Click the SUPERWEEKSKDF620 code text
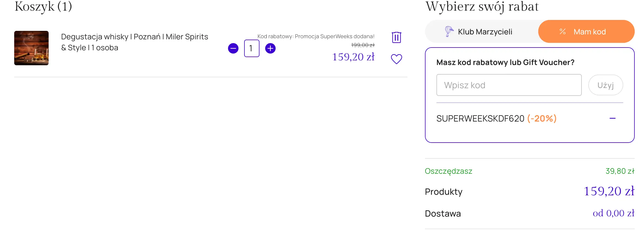Image resolution: width=644 pixels, height=236 pixels. pos(480,119)
